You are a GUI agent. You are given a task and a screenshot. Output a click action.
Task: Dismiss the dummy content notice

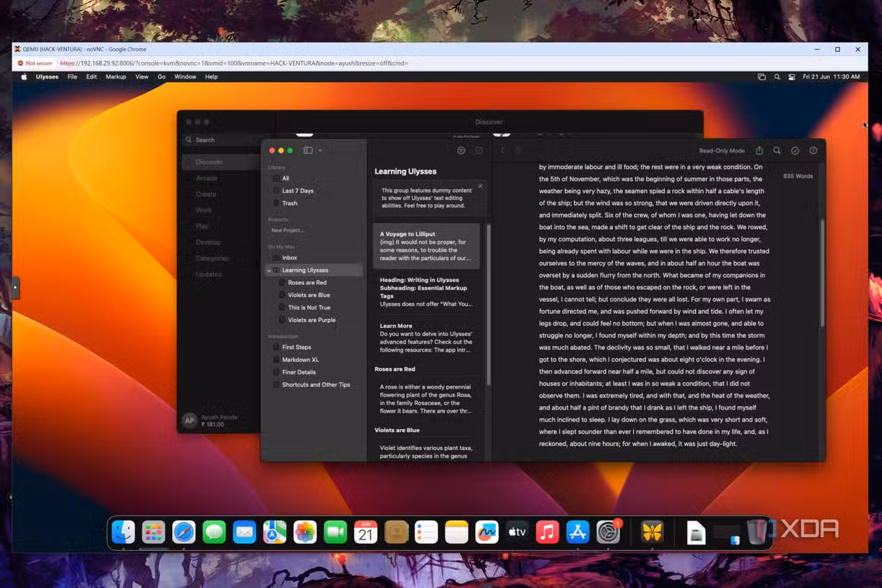pyautogui.click(x=480, y=186)
